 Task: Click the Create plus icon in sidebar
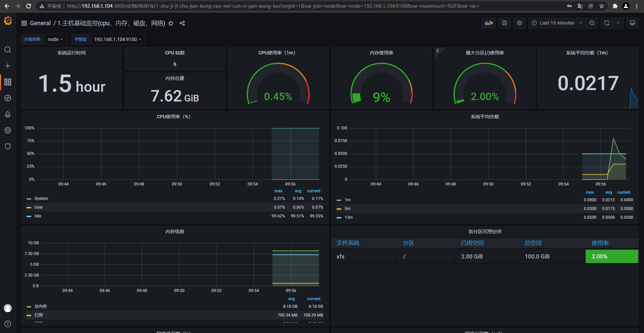[8, 66]
